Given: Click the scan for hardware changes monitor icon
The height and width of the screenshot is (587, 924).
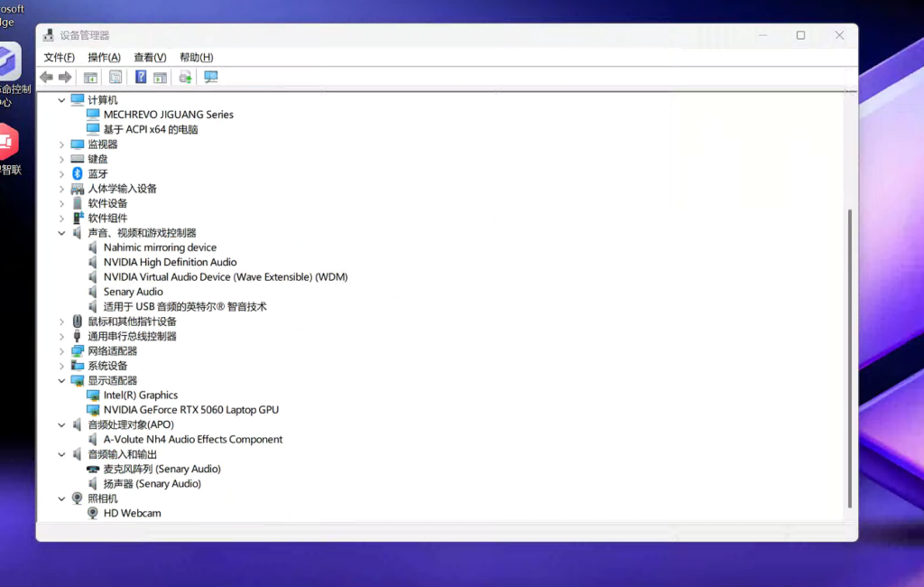Looking at the screenshot, I should pos(211,78).
